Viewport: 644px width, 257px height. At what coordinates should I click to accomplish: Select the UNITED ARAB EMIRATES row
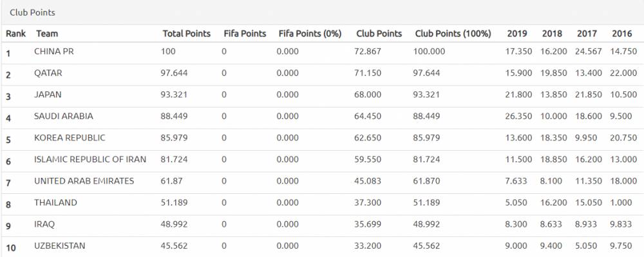click(x=322, y=182)
